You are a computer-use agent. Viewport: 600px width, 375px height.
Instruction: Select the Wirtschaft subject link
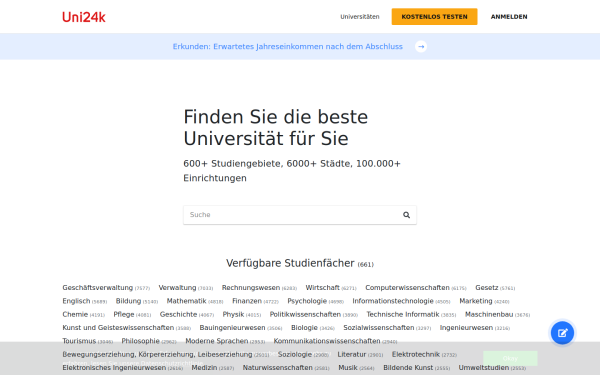pyautogui.click(x=322, y=288)
